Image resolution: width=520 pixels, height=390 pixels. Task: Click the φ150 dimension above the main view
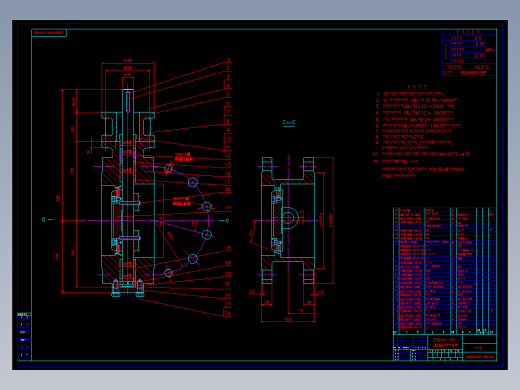pyautogui.click(x=128, y=61)
